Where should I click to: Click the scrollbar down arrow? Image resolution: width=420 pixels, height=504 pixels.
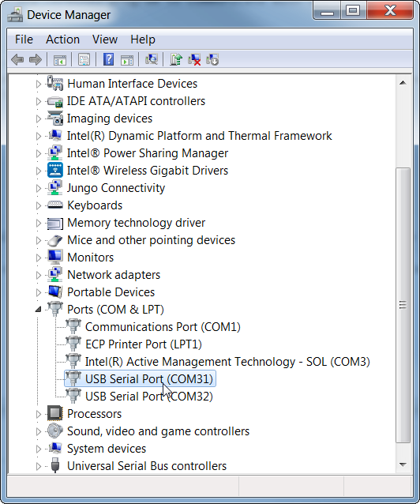click(x=403, y=465)
